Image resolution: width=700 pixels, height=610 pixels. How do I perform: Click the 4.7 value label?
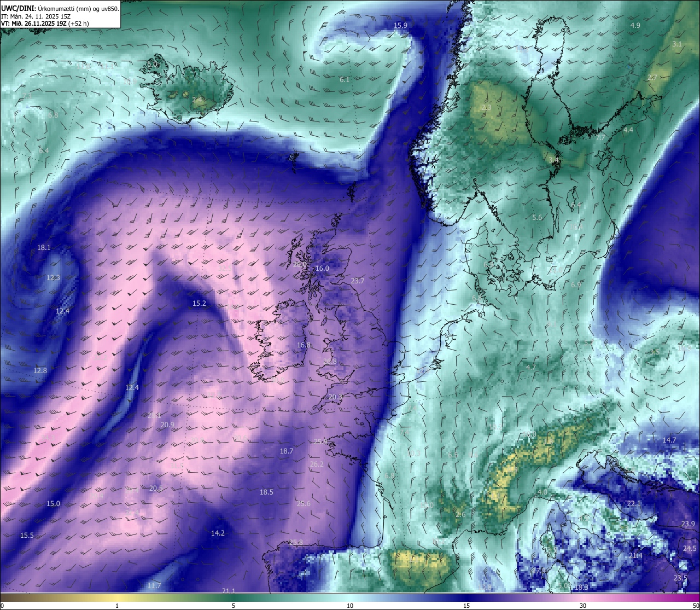(531, 368)
